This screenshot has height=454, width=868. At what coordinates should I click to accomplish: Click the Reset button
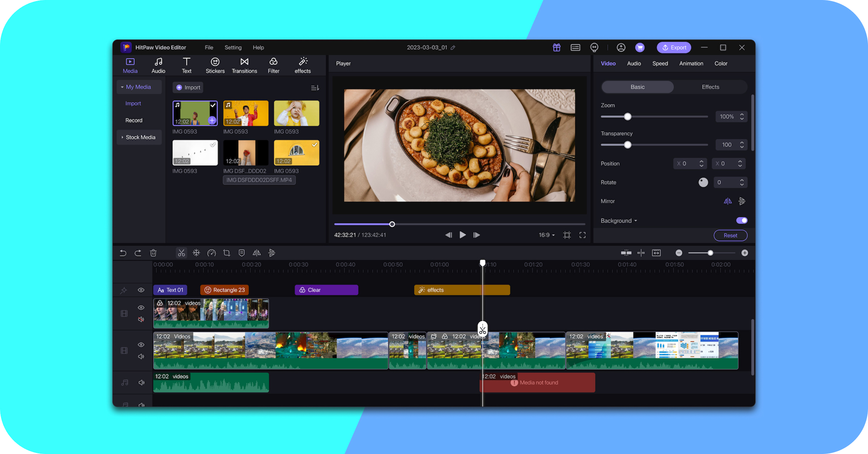tap(730, 235)
